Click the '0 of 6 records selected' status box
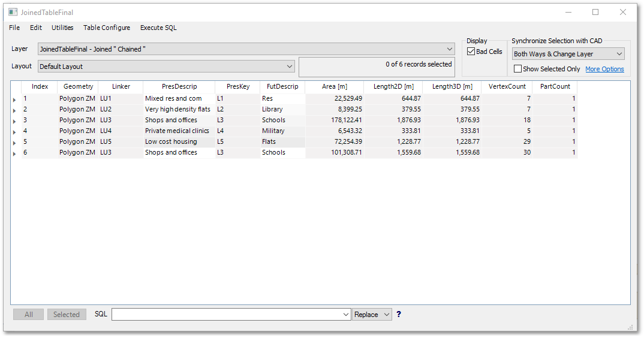644x338 pixels. [377, 67]
